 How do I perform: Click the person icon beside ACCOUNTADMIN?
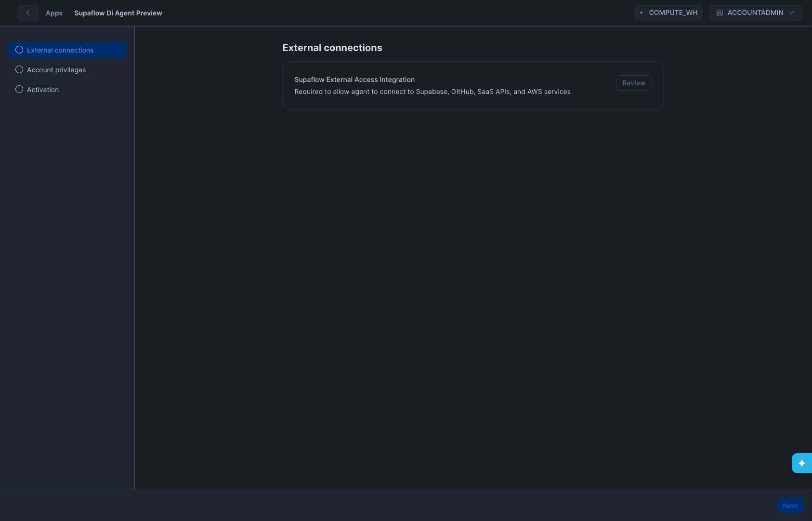click(720, 13)
